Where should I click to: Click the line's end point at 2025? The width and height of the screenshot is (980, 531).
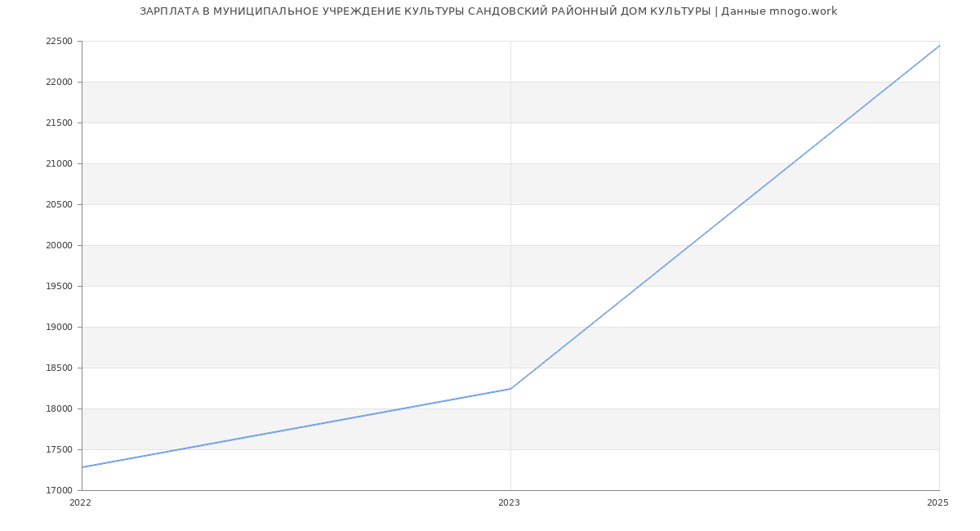(x=939, y=46)
